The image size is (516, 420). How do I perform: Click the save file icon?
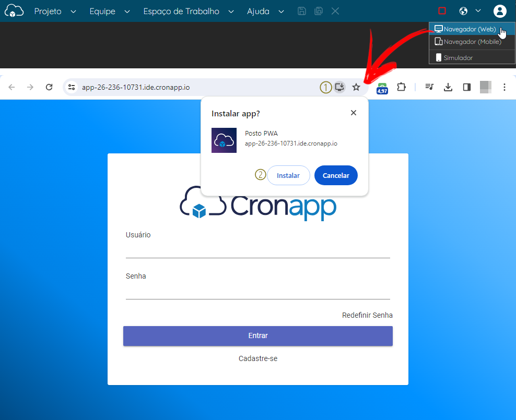pyautogui.click(x=302, y=11)
